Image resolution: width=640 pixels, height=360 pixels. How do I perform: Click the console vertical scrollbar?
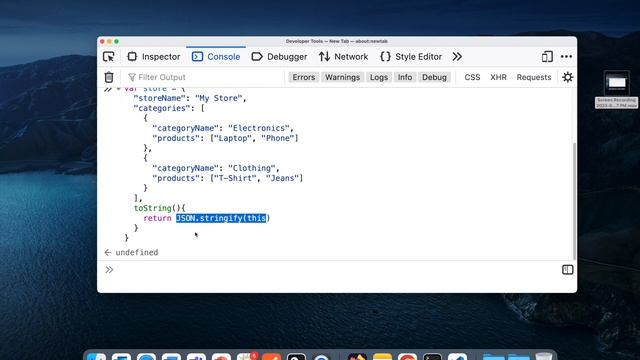coord(575,201)
